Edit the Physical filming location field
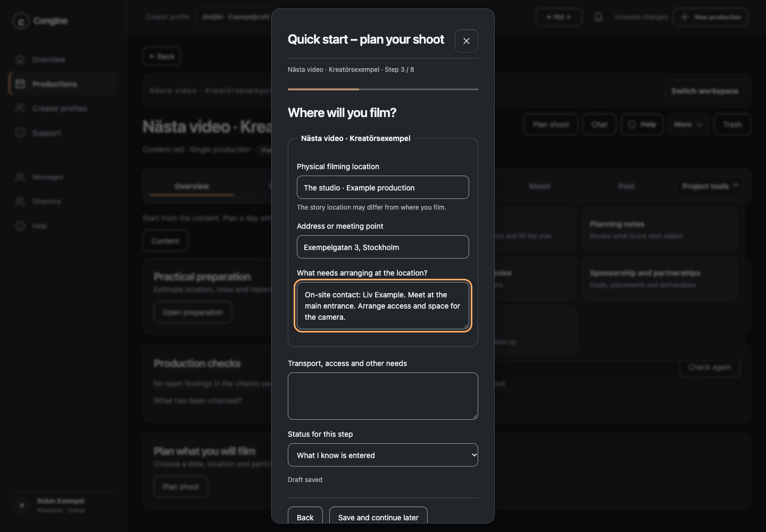The image size is (766, 532). pyautogui.click(x=383, y=187)
